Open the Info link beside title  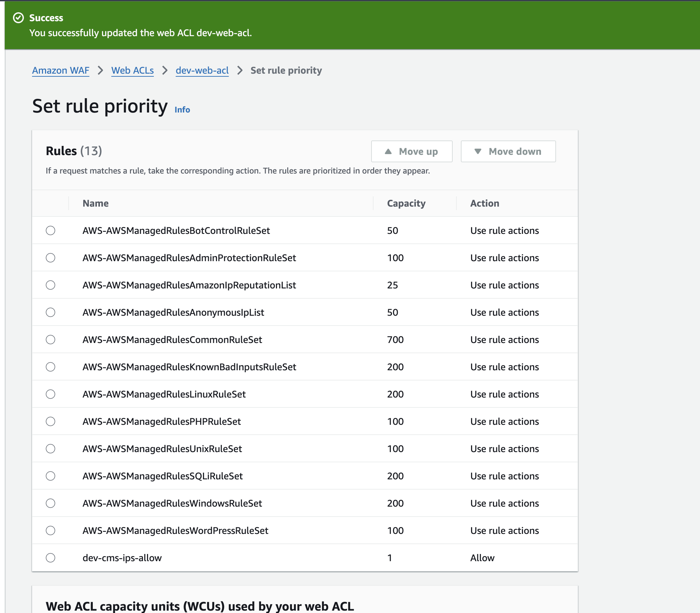182,109
